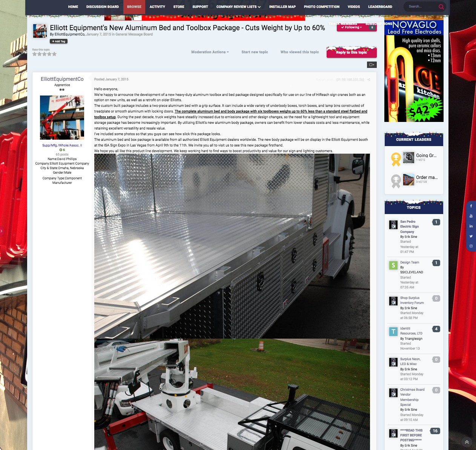Click Supp/Mfg./Whole/Assoc. II group link
This screenshot has height=450, width=476.
point(62,145)
